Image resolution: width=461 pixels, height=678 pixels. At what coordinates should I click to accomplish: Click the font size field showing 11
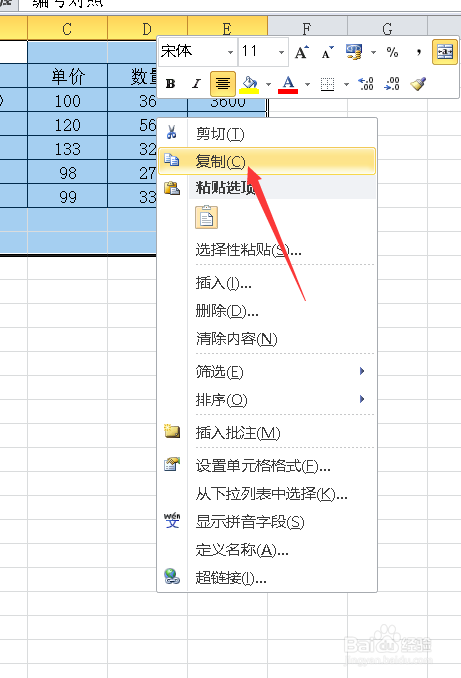coord(257,52)
